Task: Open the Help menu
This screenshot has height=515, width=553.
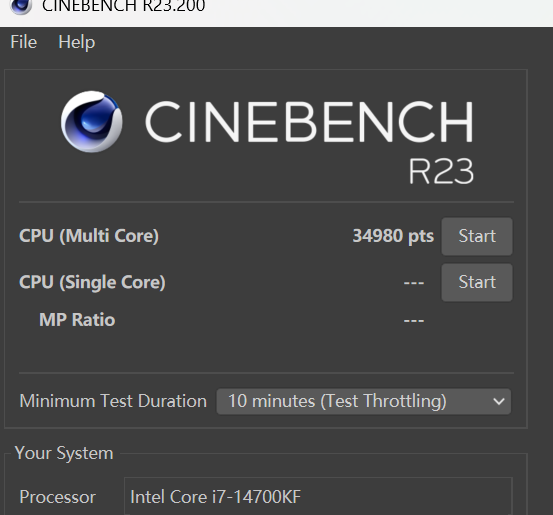Action: 77,42
